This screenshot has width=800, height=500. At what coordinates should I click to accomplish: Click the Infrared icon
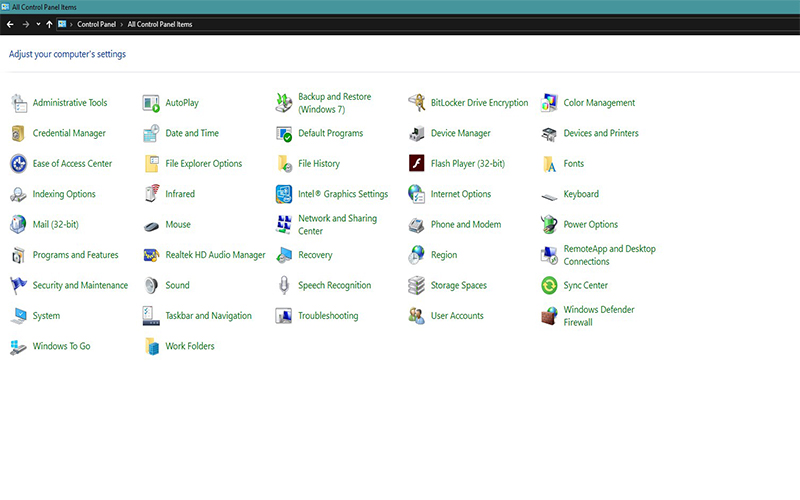152,194
